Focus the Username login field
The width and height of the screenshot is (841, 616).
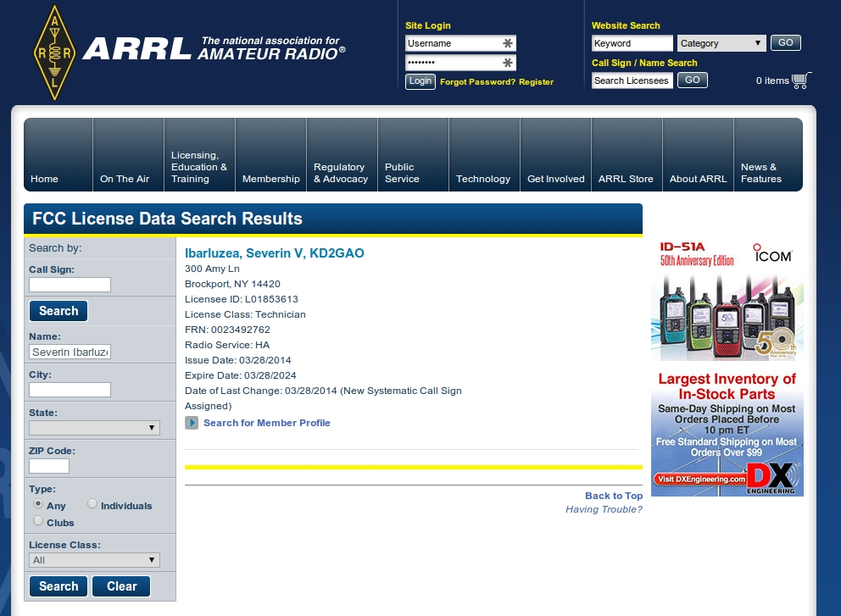(x=460, y=43)
